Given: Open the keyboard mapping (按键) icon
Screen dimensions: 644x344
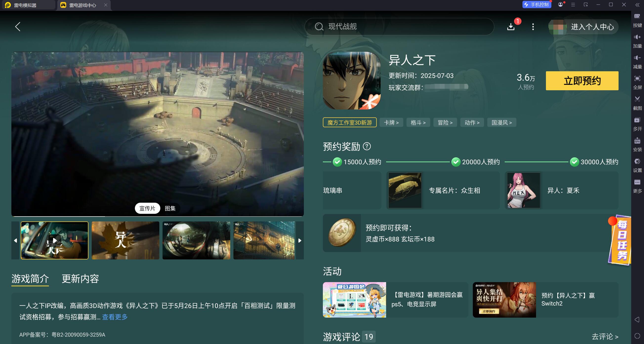Looking at the screenshot, I should coord(637,17).
